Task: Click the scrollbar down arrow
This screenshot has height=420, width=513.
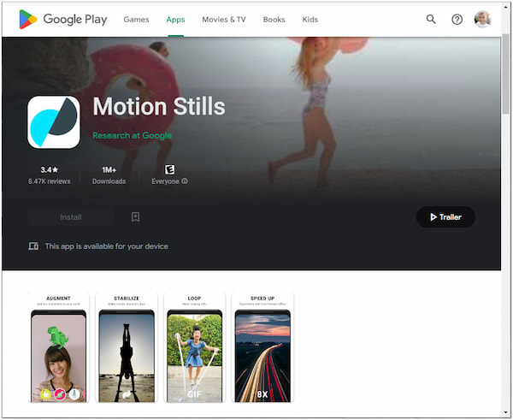Action: point(506,413)
